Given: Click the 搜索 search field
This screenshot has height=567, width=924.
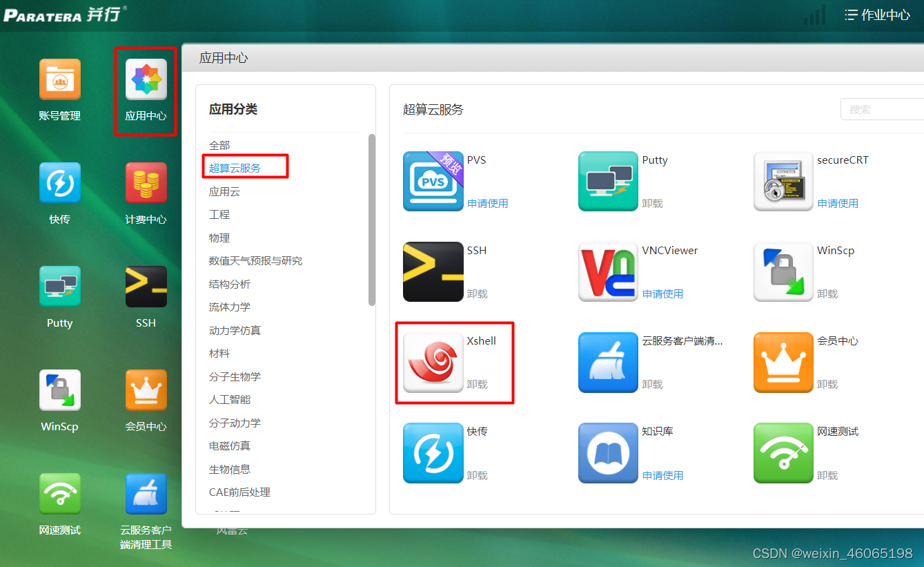Looking at the screenshot, I should tap(882, 109).
